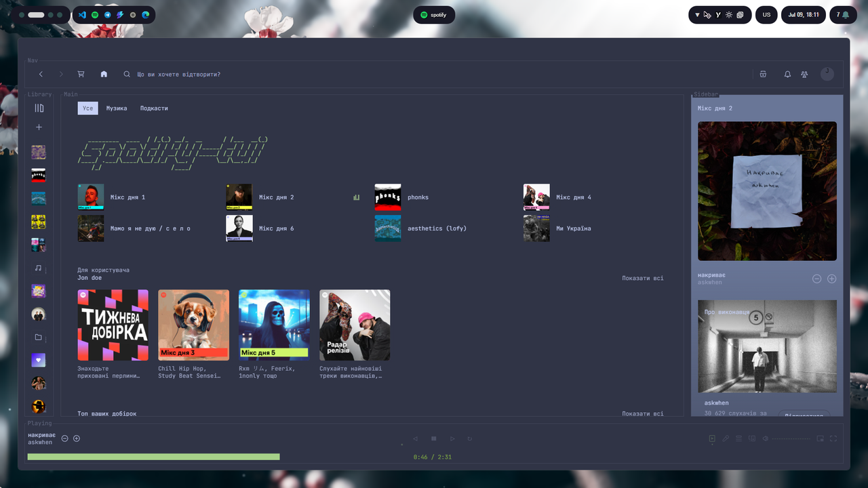
Task: Go to Home via house icon
Action: tap(104, 75)
